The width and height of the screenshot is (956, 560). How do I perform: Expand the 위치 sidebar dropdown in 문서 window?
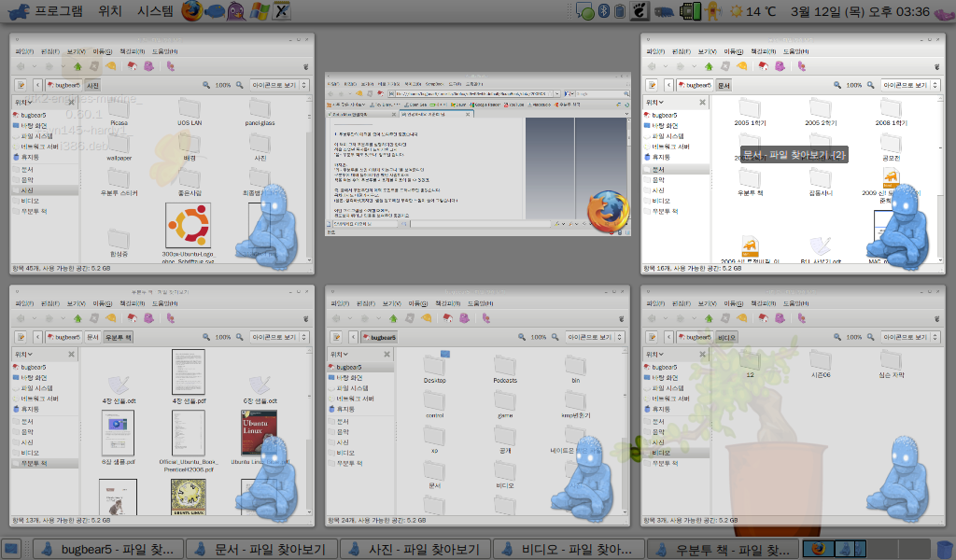654,103
